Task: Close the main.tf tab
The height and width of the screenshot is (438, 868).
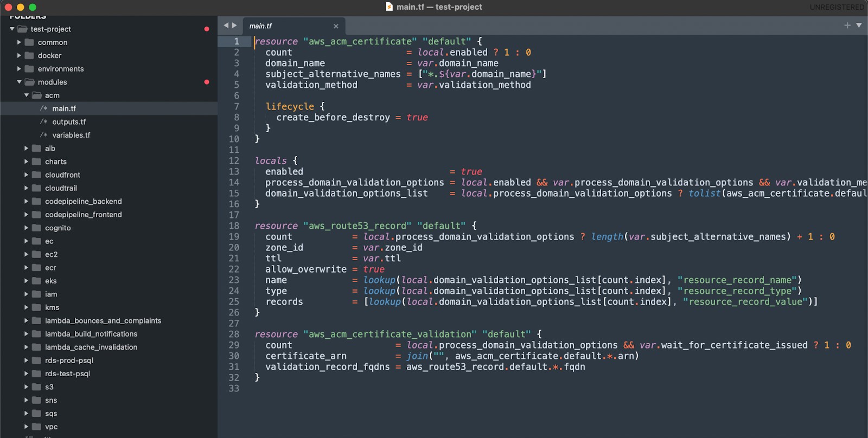Action: coord(336,26)
